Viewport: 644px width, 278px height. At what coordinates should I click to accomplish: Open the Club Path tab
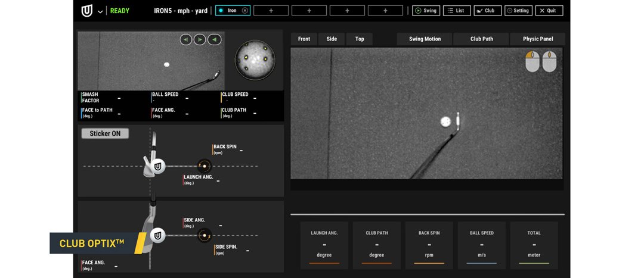tap(481, 39)
